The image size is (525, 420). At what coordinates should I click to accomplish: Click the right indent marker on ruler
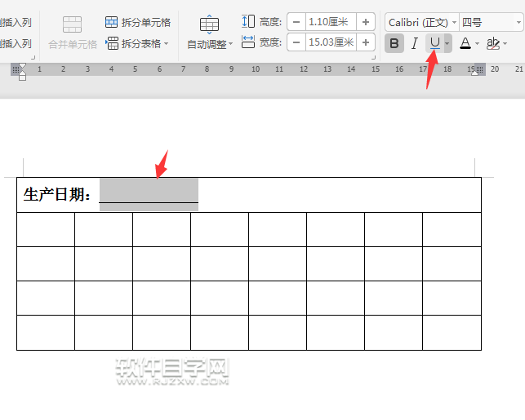pos(474,73)
